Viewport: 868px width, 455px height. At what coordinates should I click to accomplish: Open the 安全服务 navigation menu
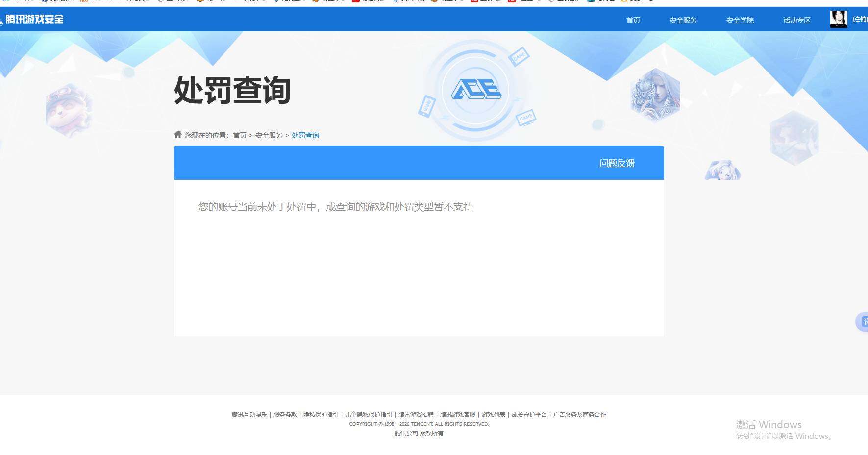683,20
